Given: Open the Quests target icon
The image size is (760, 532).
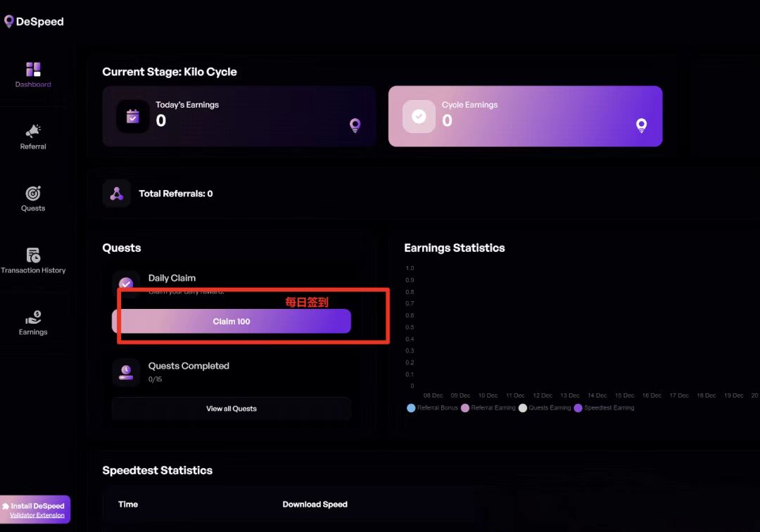Looking at the screenshot, I should (33, 193).
